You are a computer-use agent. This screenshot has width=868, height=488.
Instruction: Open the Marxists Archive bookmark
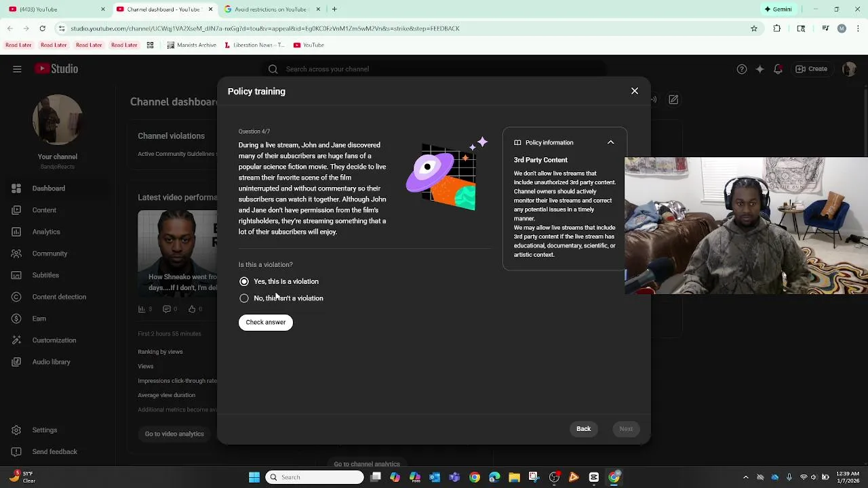click(192, 45)
